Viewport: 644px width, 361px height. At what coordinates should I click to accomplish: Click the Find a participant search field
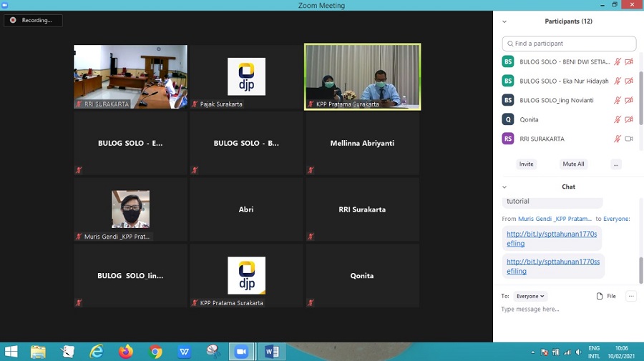click(570, 44)
